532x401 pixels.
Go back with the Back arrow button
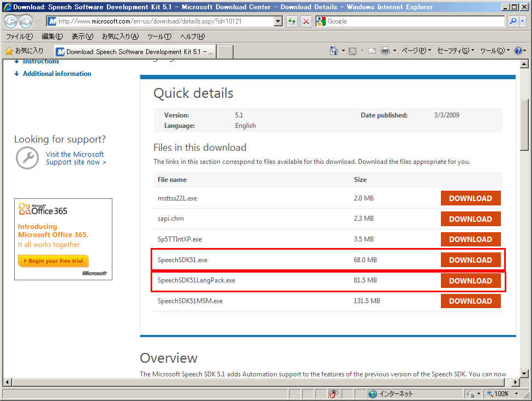coord(10,21)
